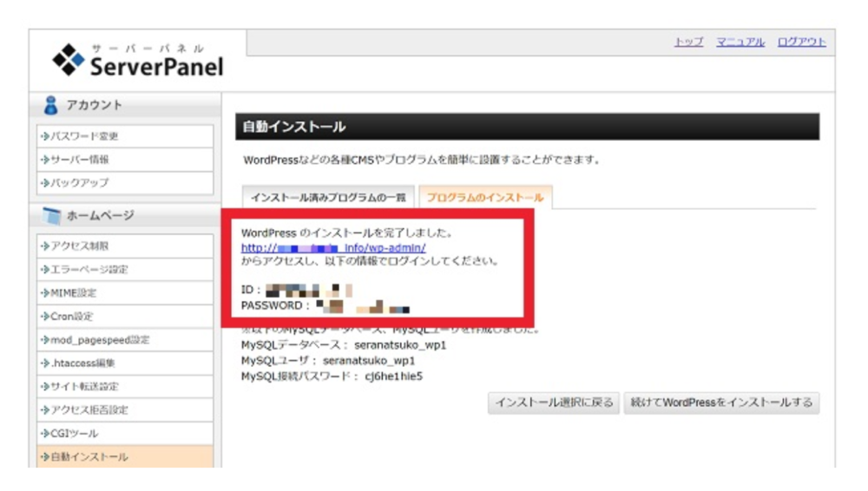Open MIME設定 in the sidebar
This screenshot has width=868, height=491.
(x=125, y=293)
